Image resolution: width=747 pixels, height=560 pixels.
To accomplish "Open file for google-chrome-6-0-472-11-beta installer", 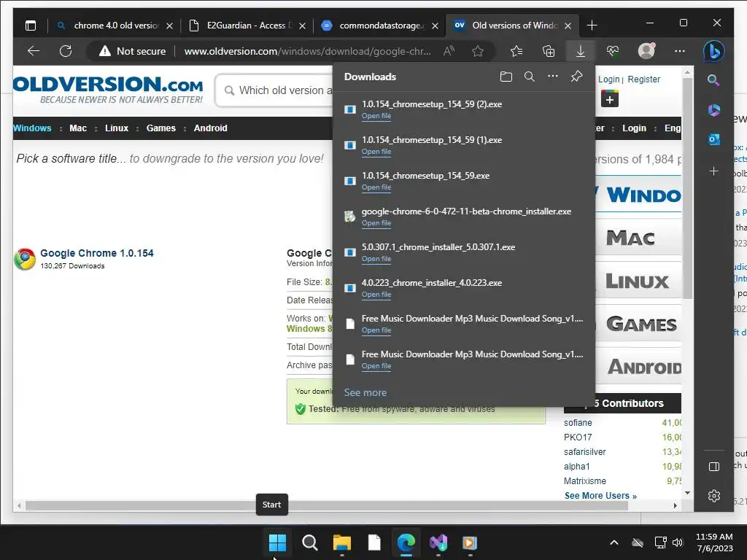I will click(x=376, y=223).
